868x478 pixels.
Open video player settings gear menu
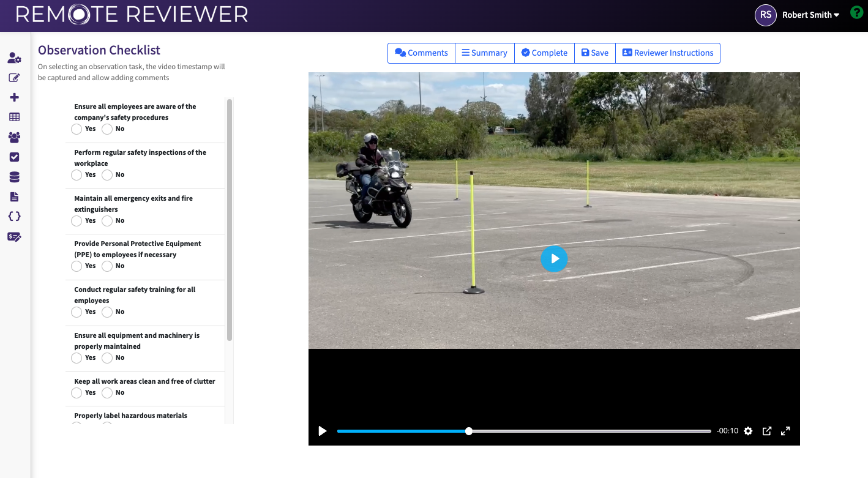click(x=748, y=431)
